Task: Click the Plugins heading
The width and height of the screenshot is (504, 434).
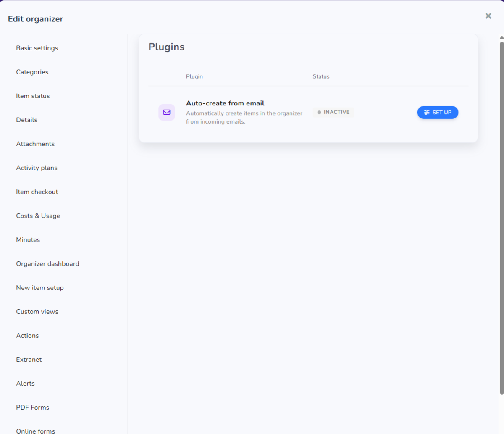Action: [166, 47]
